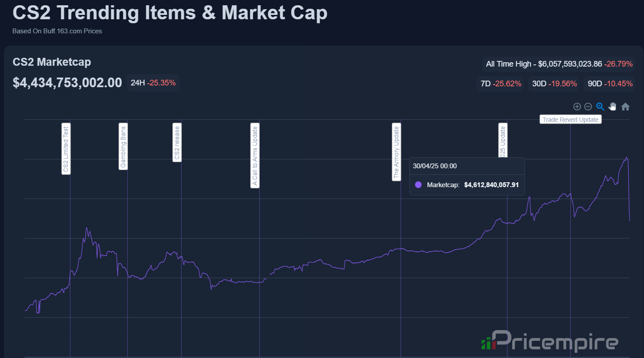Viewport: 644px width, 358px height.
Task: Click The Armory Update annotation label
Action: click(x=396, y=152)
